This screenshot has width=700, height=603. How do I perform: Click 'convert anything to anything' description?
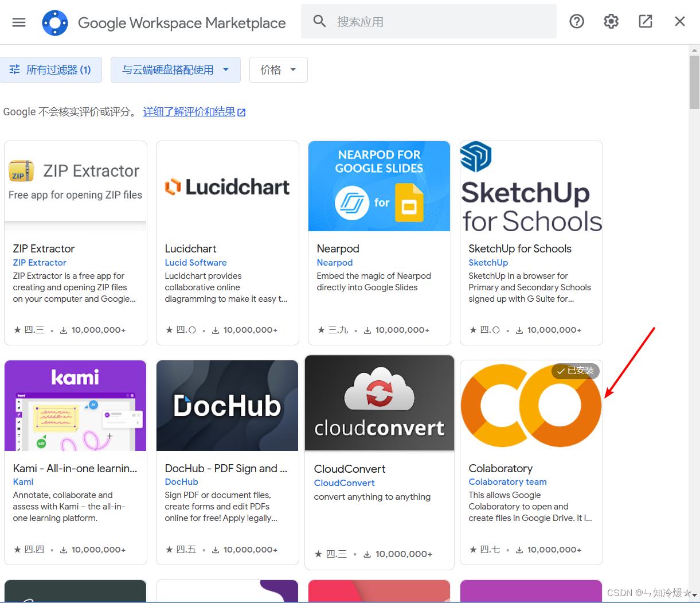click(x=372, y=497)
